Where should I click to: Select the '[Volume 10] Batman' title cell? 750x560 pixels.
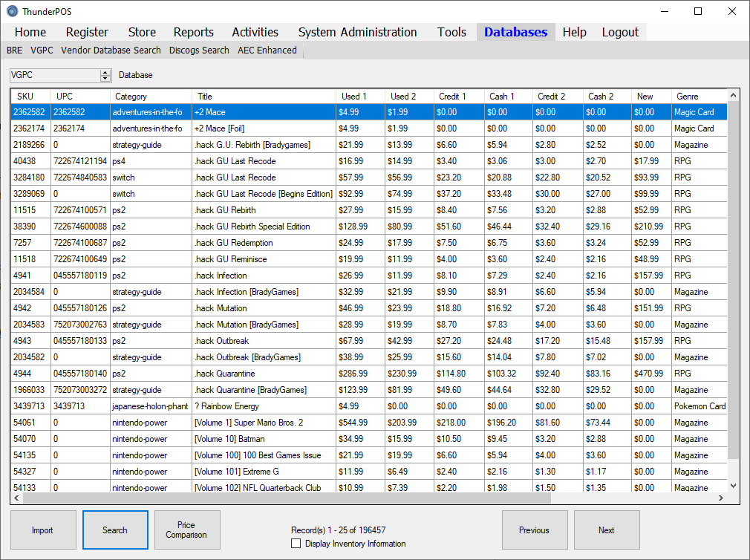pyautogui.click(x=264, y=438)
